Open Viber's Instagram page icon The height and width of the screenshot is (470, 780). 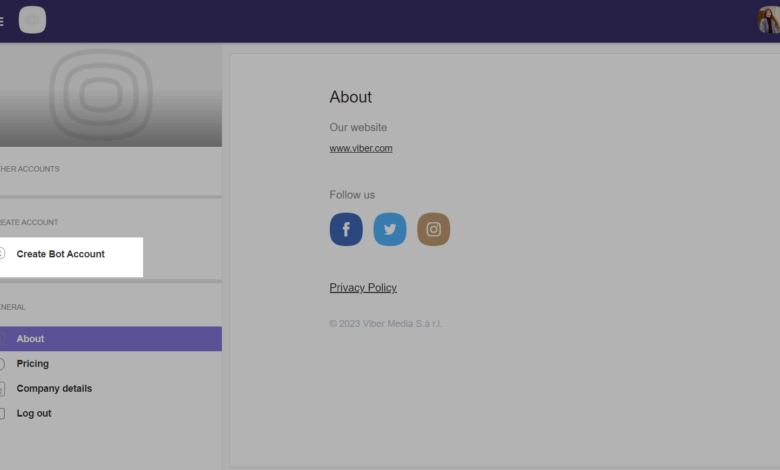(x=433, y=229)
